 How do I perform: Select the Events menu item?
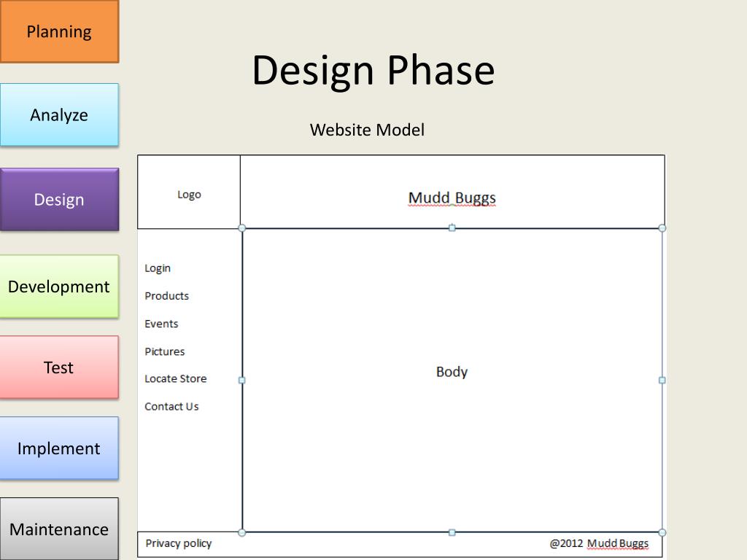[161, 324]
